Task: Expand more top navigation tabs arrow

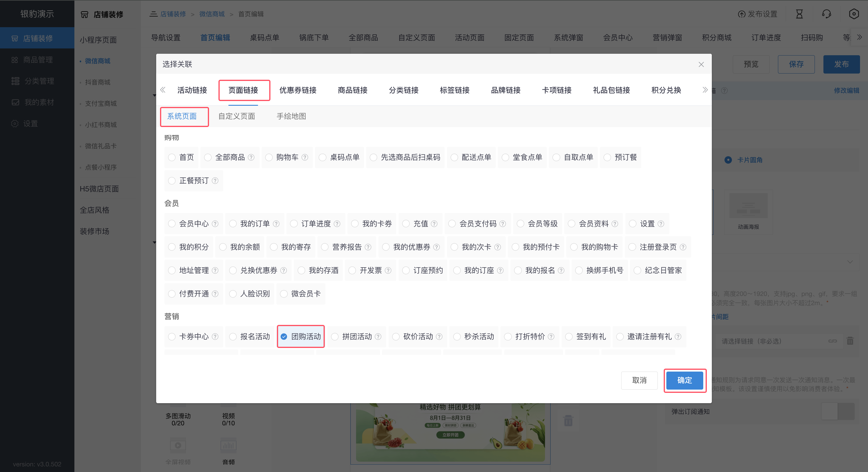Action: click(859, 37)
